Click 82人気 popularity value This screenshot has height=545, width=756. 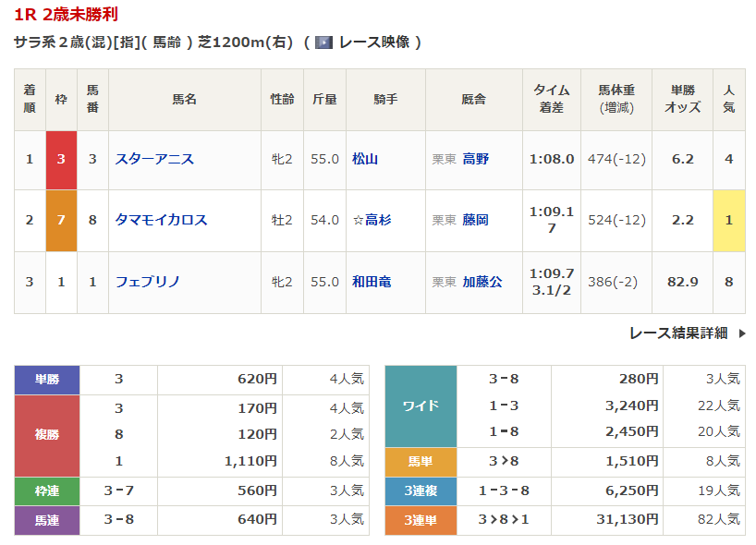719,519
